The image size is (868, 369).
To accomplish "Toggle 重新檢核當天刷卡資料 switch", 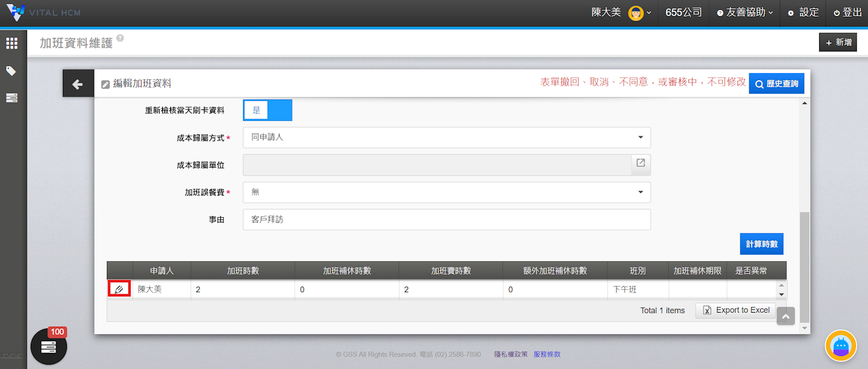I will pos(267,111).
